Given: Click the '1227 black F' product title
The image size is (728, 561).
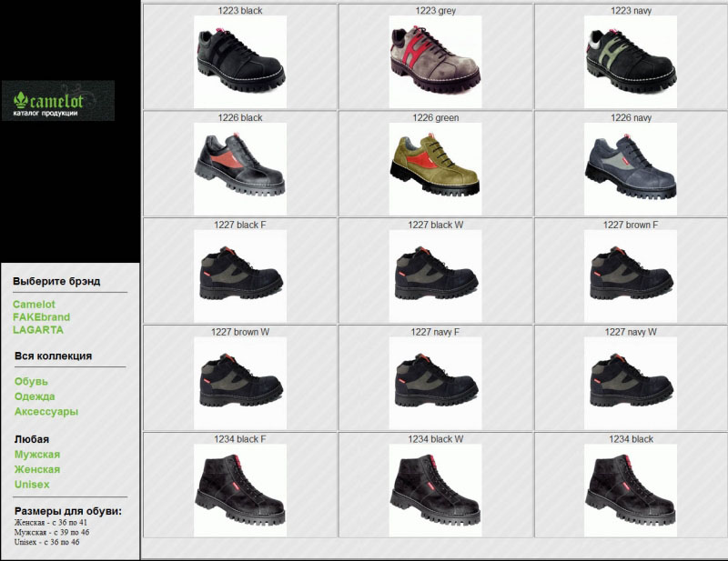Looking at the screenshot, I should pos(240,225).
